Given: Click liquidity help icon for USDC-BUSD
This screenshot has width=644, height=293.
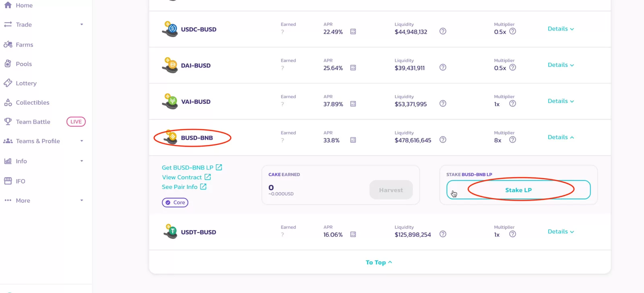Looking at the screenshot, I should (x=443, y=31).
